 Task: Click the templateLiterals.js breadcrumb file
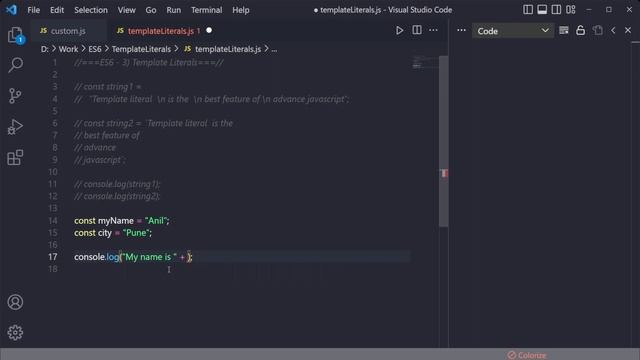pos(228,49)
